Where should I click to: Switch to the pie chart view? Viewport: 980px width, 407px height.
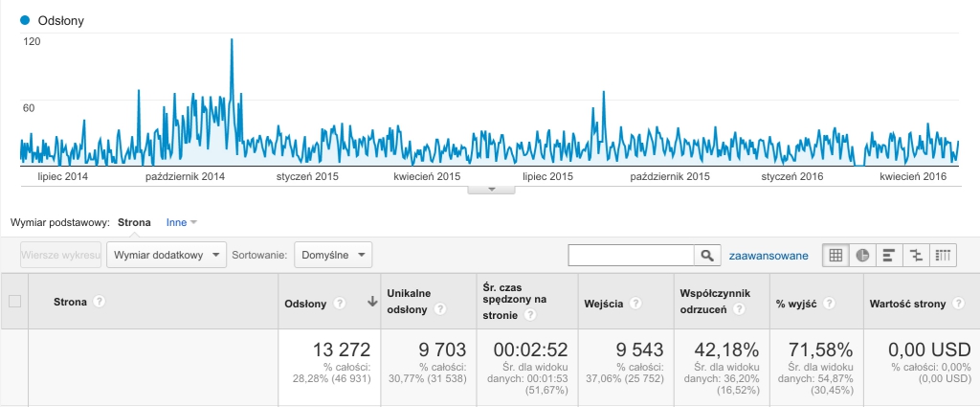click(862, 255)
